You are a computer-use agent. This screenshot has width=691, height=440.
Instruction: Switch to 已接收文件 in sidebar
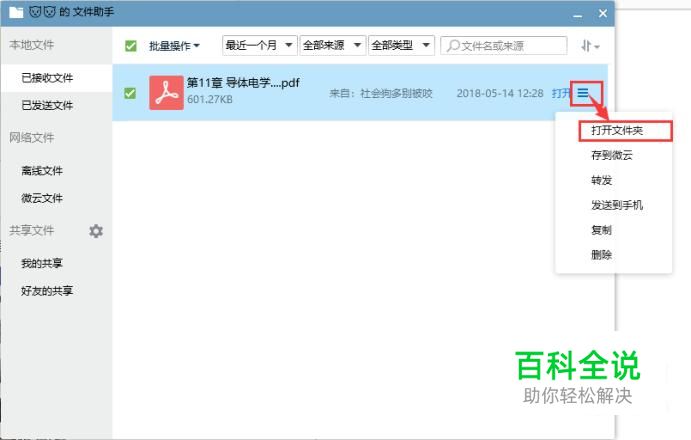pyautogui.click(x=56, y=78)
